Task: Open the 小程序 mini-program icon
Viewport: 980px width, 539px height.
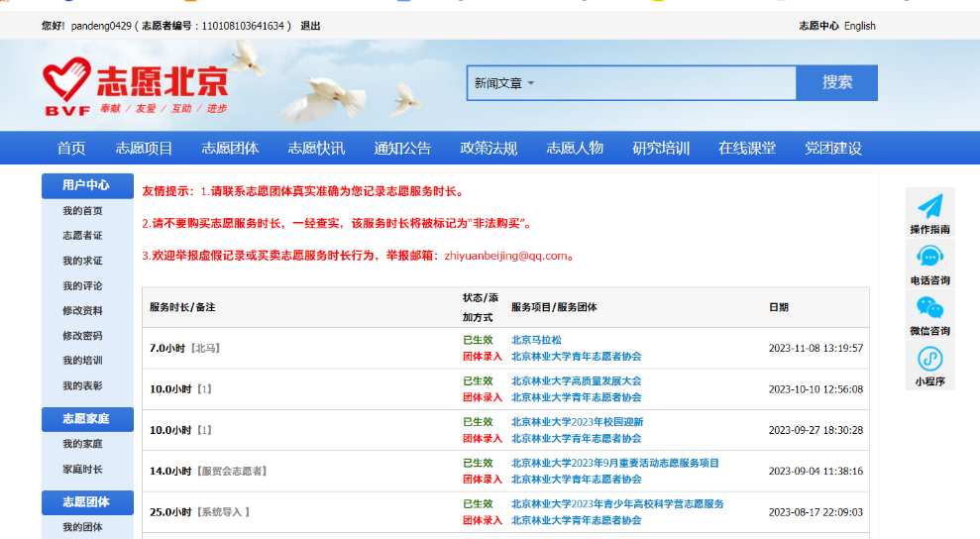Action: click(930, 359)
